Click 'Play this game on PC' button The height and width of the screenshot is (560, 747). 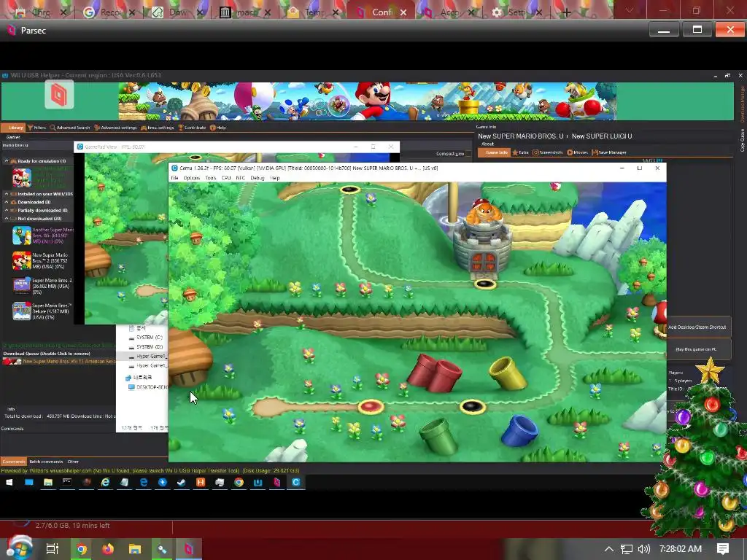pos(698,349)
